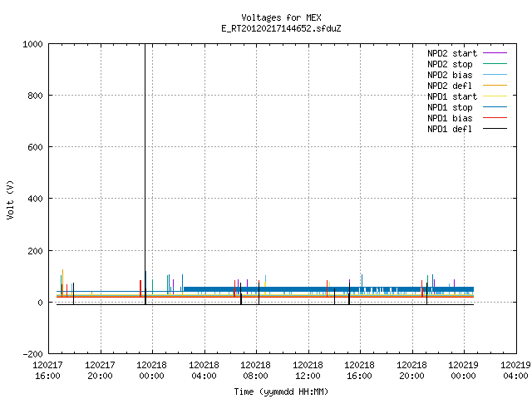The height and width of the screenshot is (399, 532).
Task: Click the purple NPD2 start legend line
Action: (x=495, y=53)
